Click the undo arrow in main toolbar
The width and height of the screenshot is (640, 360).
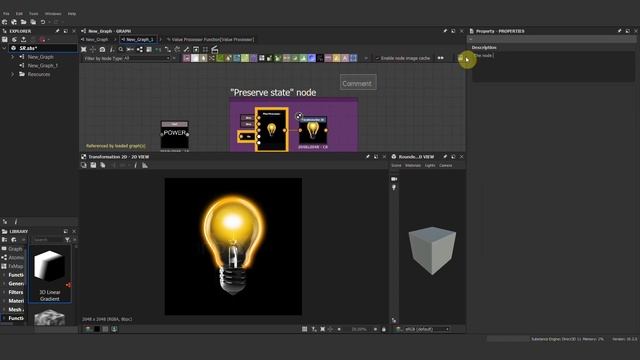coord(42,22)
